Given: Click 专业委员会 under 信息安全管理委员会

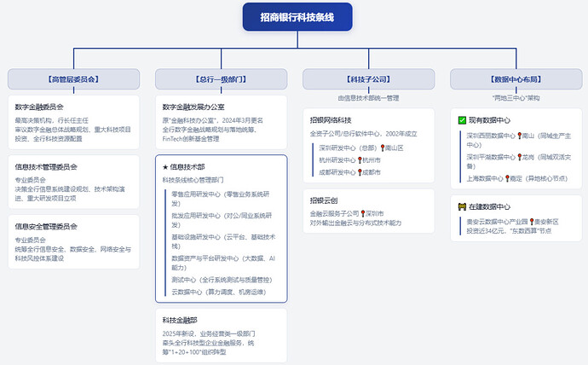Looking at the screenshot, I should 31,240.
